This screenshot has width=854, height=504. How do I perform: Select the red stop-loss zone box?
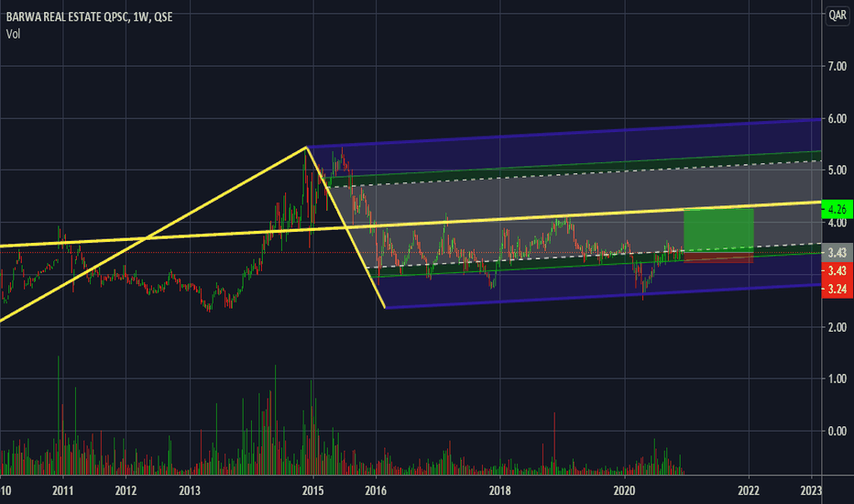click(718, 257)
